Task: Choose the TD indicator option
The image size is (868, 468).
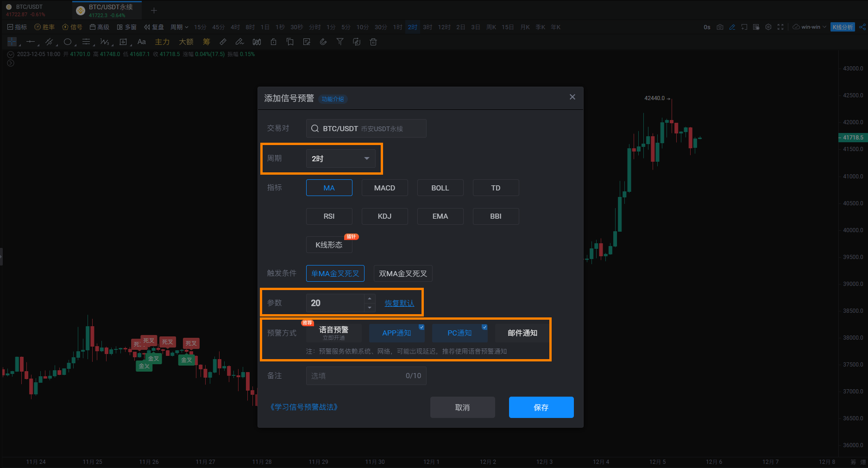Action: pos(496,188)
